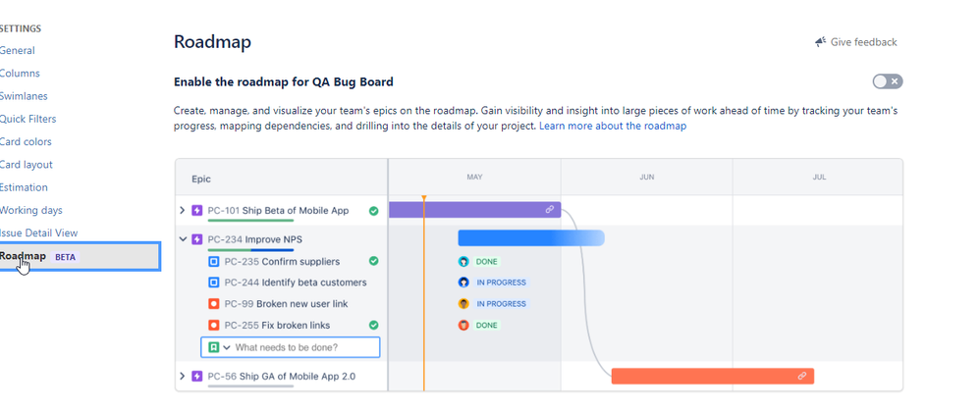This screenshot has height=413, width=980.
Task: Click assignee avatar next to first DONE status
Action: (463, 261)
